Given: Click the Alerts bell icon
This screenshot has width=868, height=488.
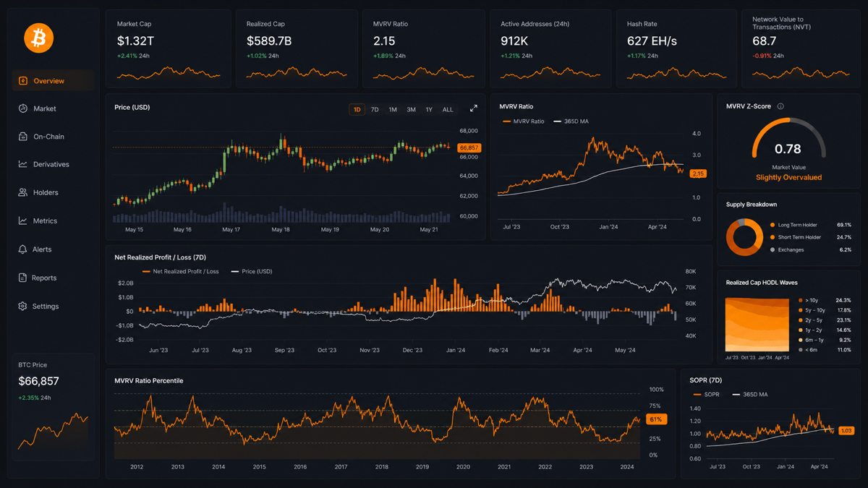Looking at the screenshot, I should click(x=23, y=249).
